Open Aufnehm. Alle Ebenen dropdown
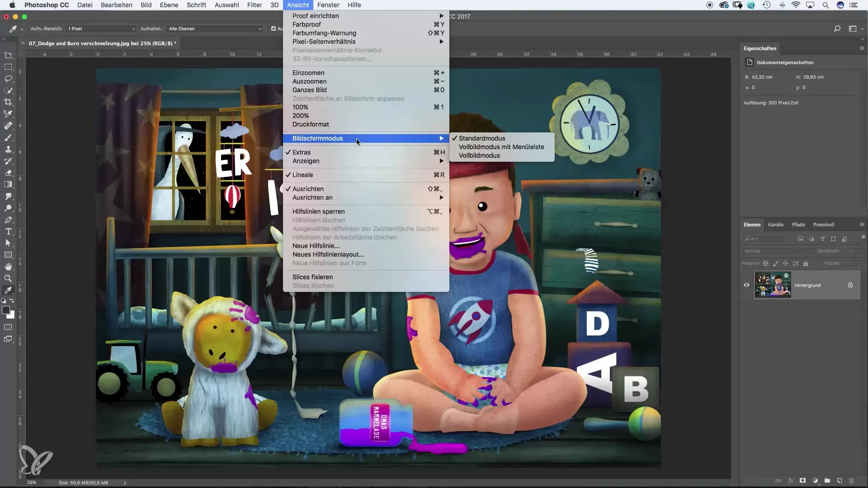The image size is (868, 488). tap(215, 28)
